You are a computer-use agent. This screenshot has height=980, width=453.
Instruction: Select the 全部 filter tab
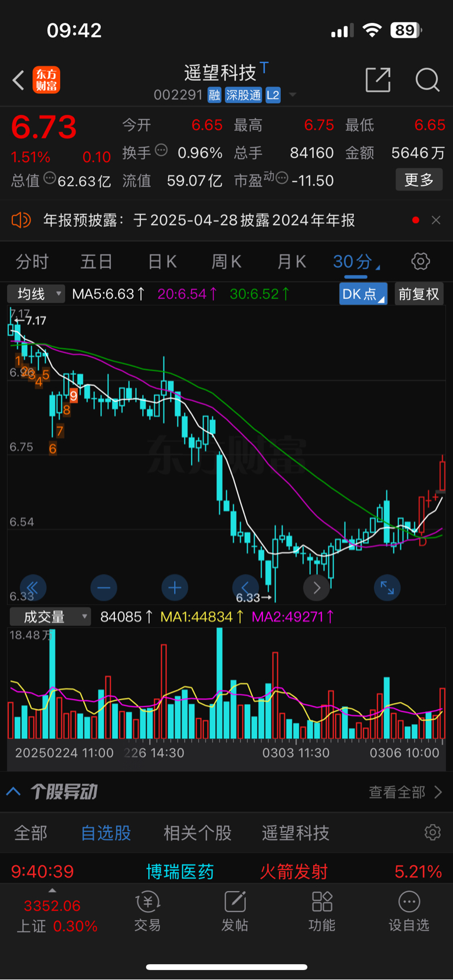[31, 833]
